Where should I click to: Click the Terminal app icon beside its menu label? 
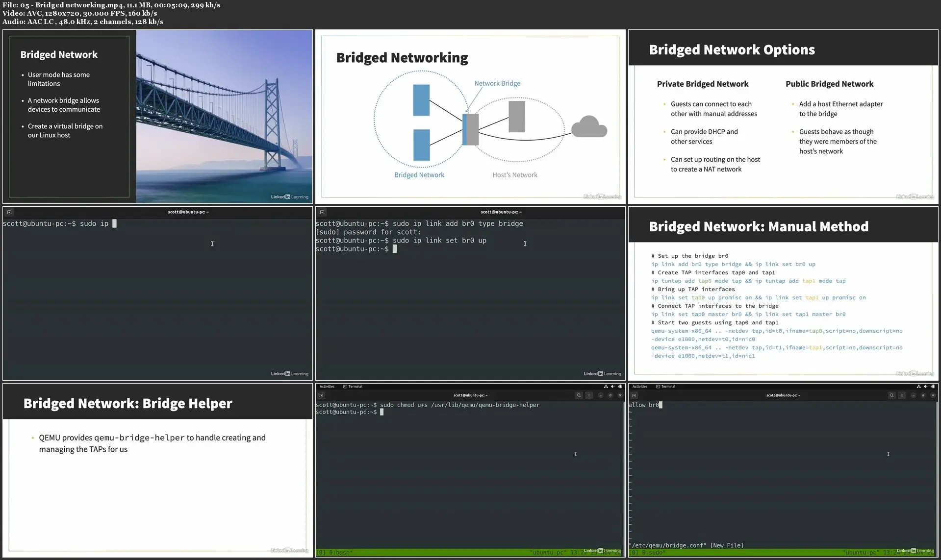click(345, 386)
